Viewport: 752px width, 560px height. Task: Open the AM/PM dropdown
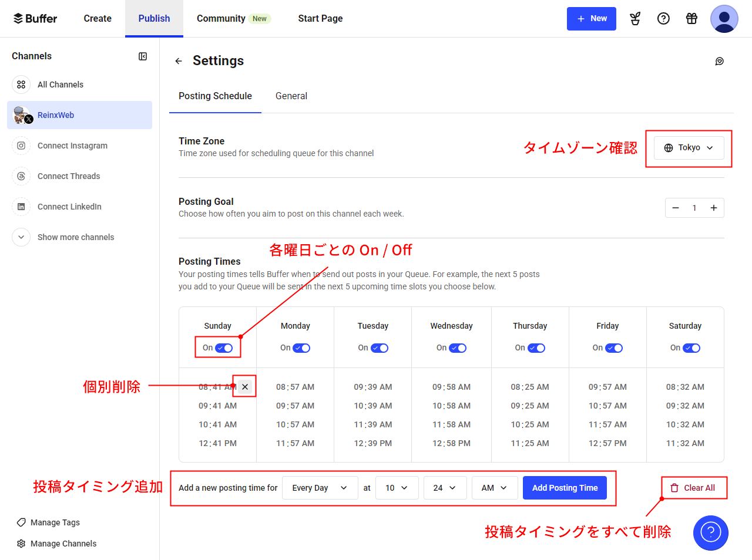click(x=494, y=488)
